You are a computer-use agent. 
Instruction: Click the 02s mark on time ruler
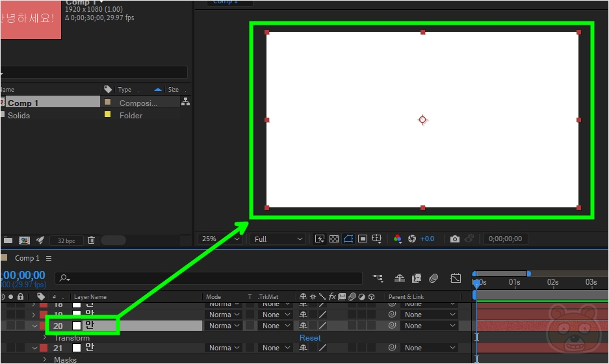tap(552, 282)
